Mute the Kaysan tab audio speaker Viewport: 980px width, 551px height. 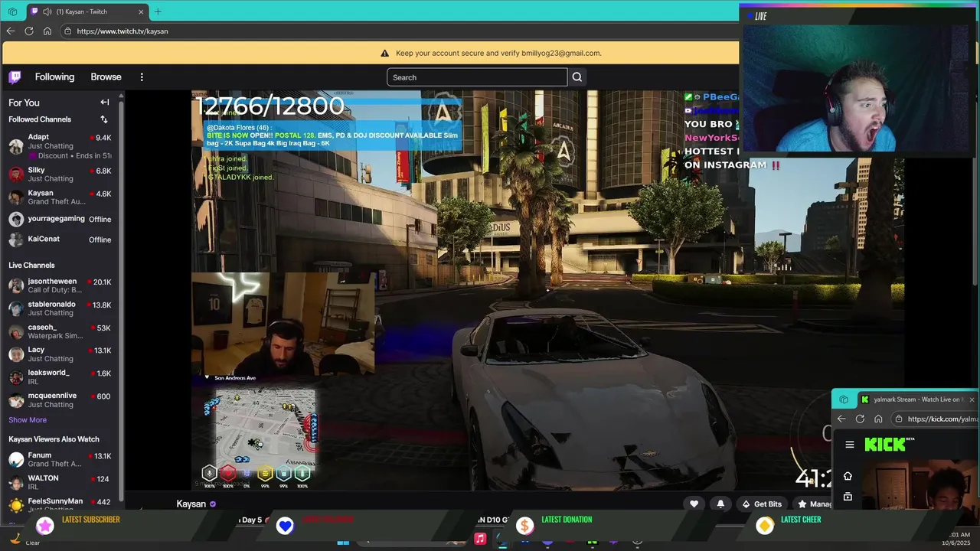click(x=47, y=11)
